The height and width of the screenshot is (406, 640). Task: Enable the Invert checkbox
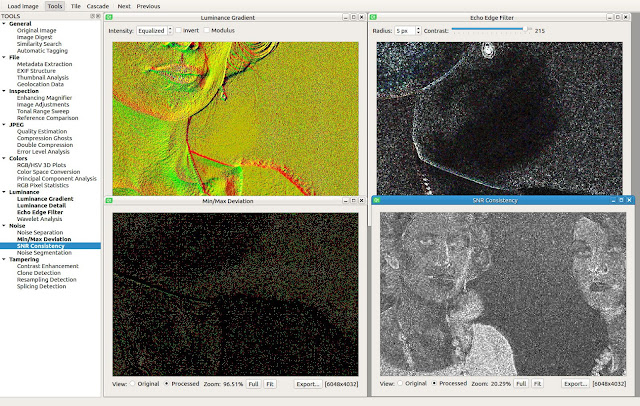(178, 30)
